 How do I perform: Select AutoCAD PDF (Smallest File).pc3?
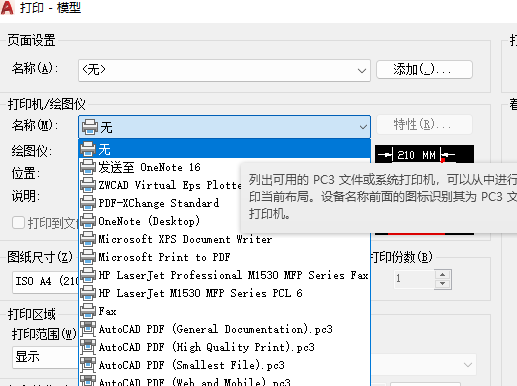(224, 365)
